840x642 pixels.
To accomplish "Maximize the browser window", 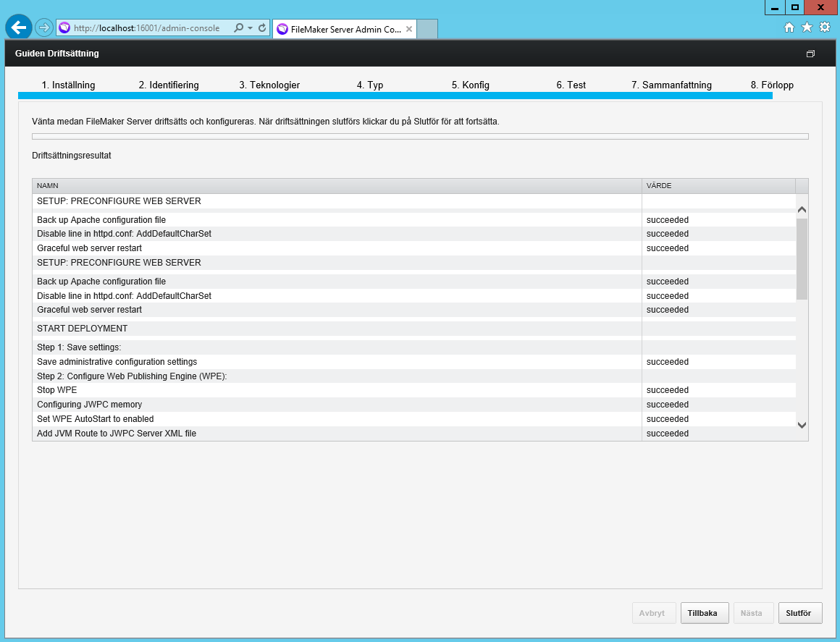I will pos(795,7).
